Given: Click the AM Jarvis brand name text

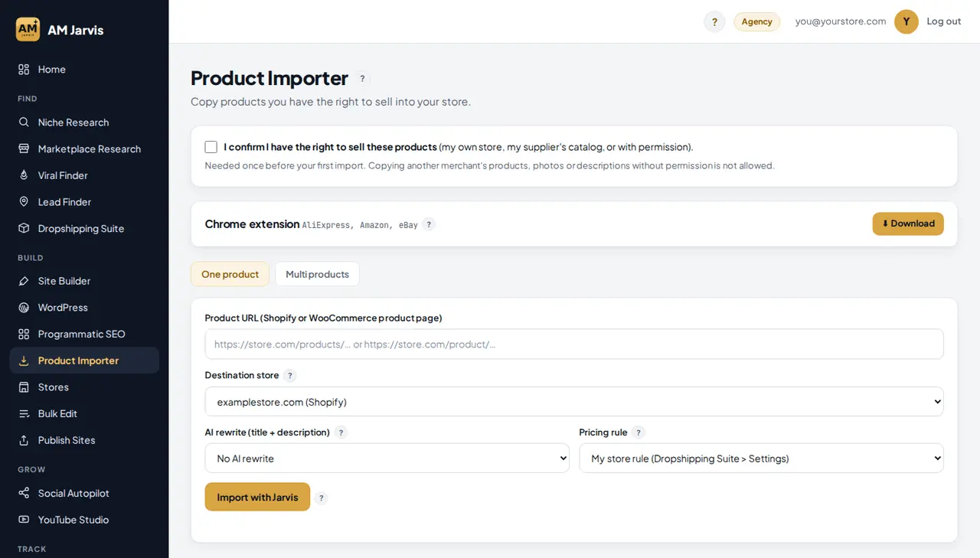Looking at the screenshot, I should [76, 30].
